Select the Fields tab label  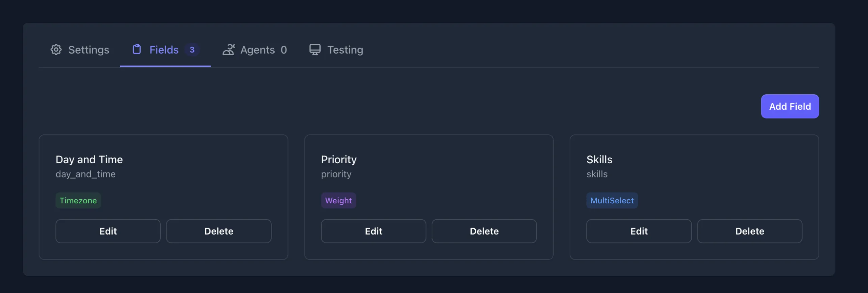click(x=164, y=50)
